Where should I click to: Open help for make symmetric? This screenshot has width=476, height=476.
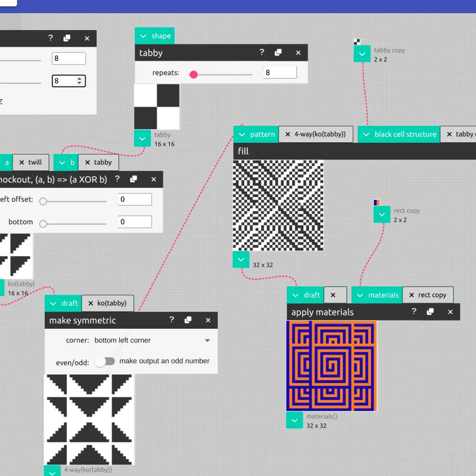coord(172,320)
